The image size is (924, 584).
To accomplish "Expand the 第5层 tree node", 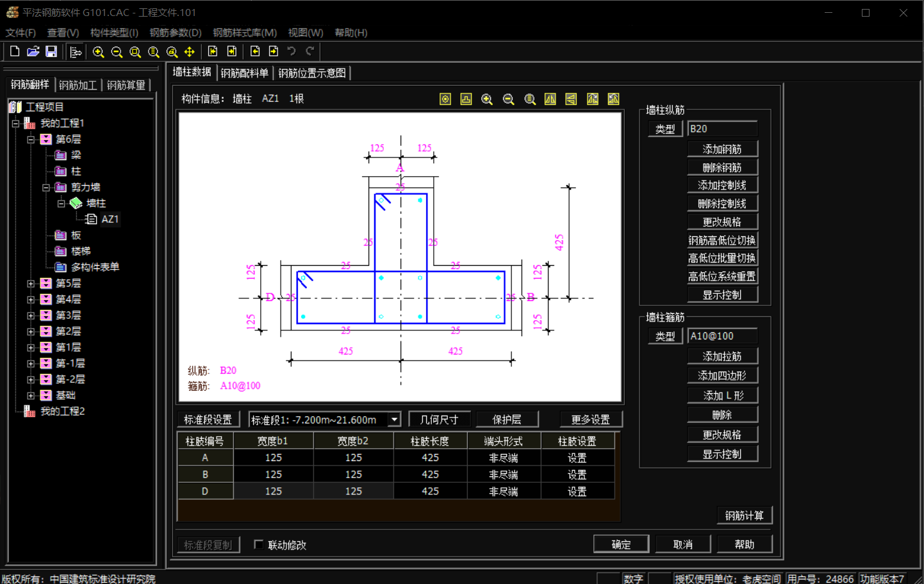I will tap(31, 283).
